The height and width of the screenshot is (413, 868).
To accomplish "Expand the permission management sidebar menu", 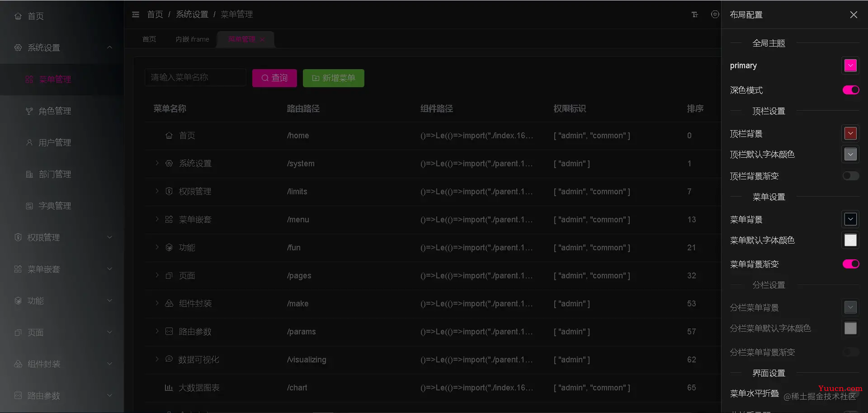I will pyautogui.click(x=109, y=237).
